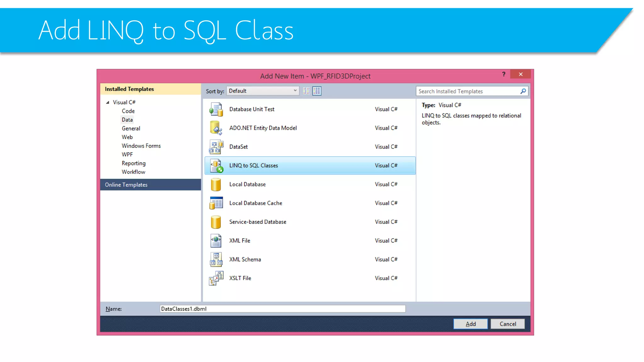Click the XSLT File template icon
This screenshot has width=644, height=362.
pyautogui.click(x=216, y=278)
